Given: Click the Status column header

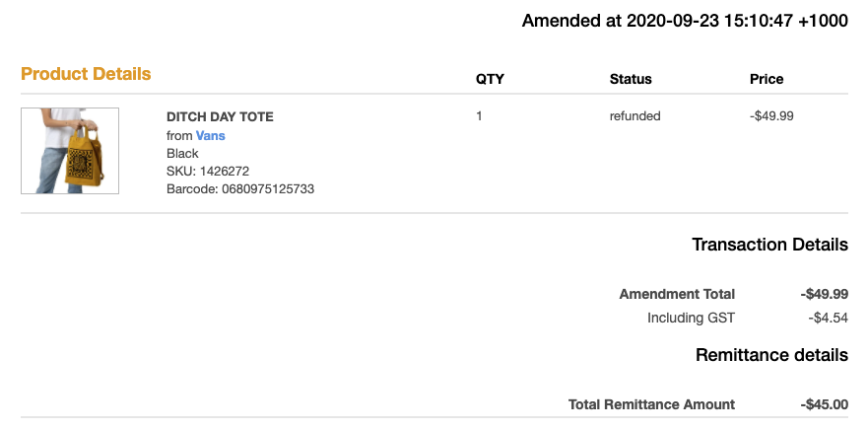Looking at the screenshot, I should (x=631, y=79).
